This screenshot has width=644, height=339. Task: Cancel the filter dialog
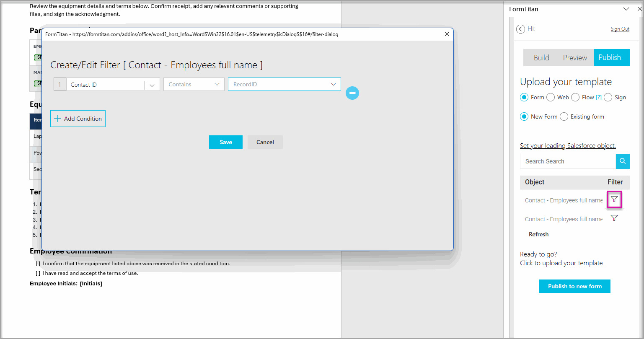click(265, 142)
